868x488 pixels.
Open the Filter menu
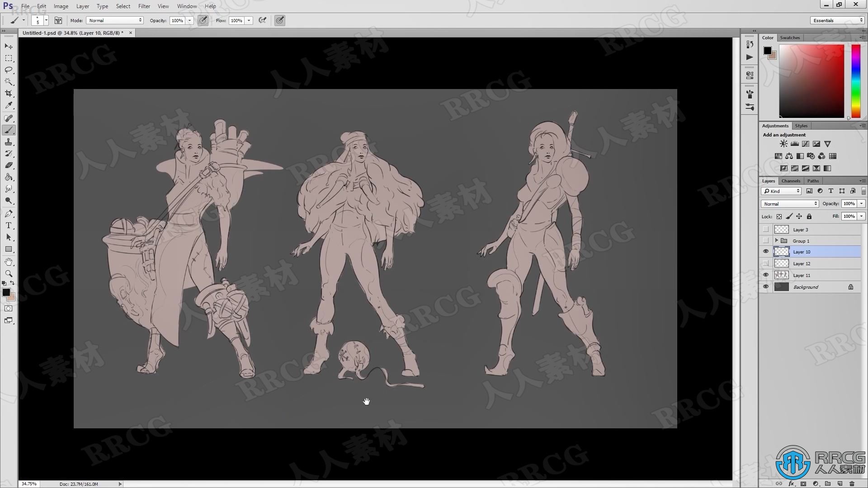click(144, 6)
